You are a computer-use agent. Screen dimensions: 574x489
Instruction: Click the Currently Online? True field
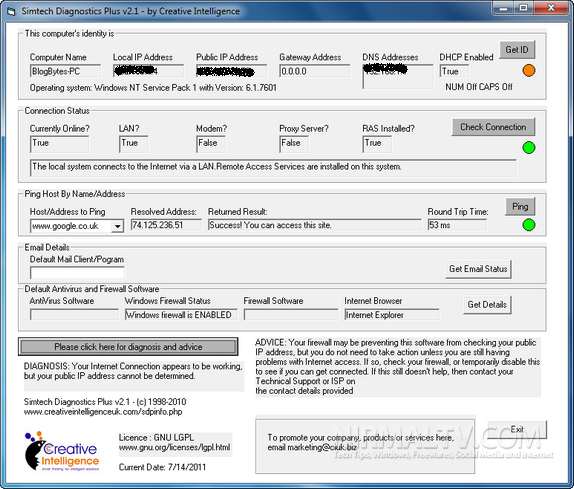(x=59, y=144)
